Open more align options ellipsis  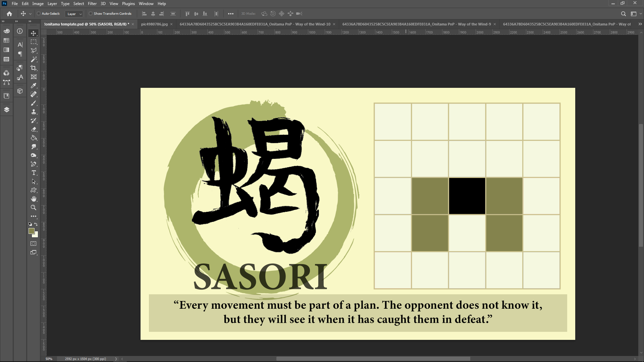pos(231,14)
